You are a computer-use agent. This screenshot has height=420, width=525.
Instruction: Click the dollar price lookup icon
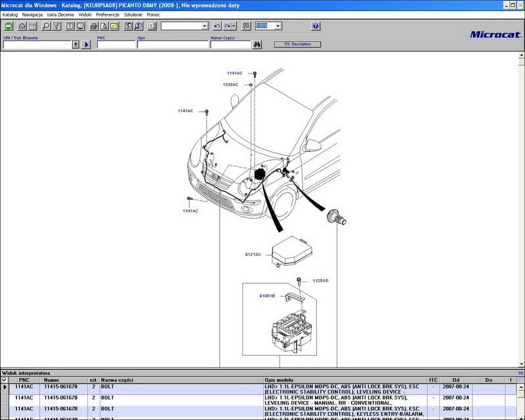tap(138, 26)
